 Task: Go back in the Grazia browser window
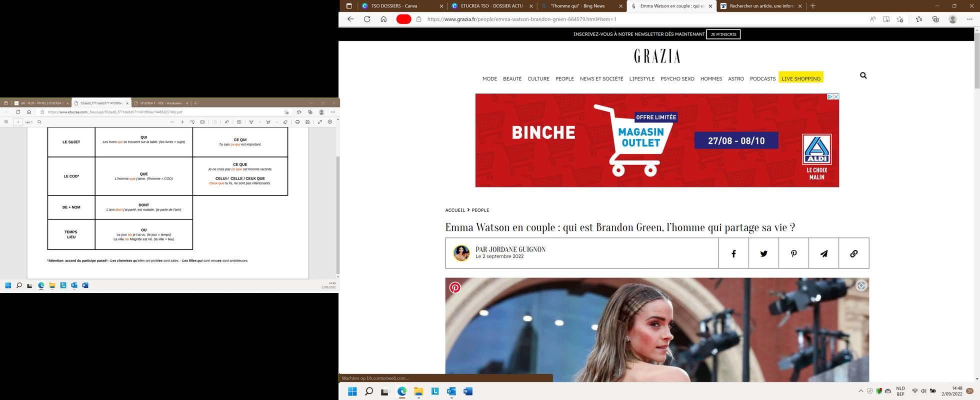(350, 19)
